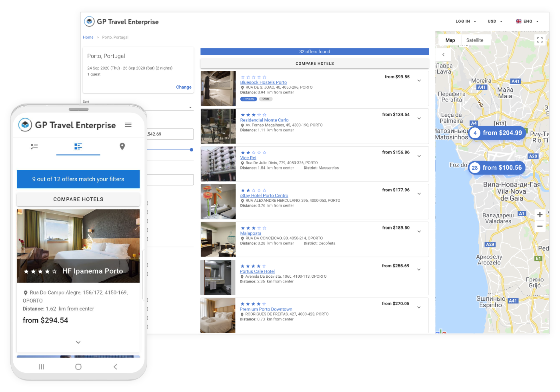560x392 pixels.
Task: Click the Pension tag on Bluesock Hostels
Action: tap(248, 99)
